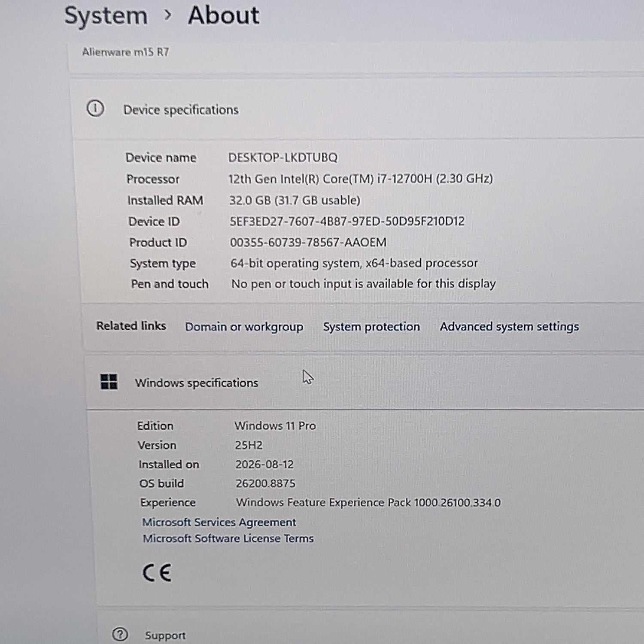Click the Installed RAM label

165,200
